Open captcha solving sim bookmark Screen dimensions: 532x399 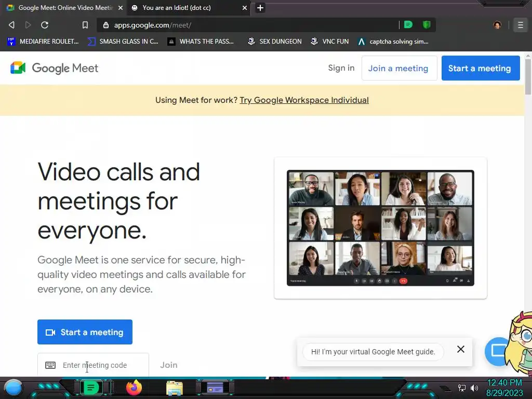coord(393,42)
